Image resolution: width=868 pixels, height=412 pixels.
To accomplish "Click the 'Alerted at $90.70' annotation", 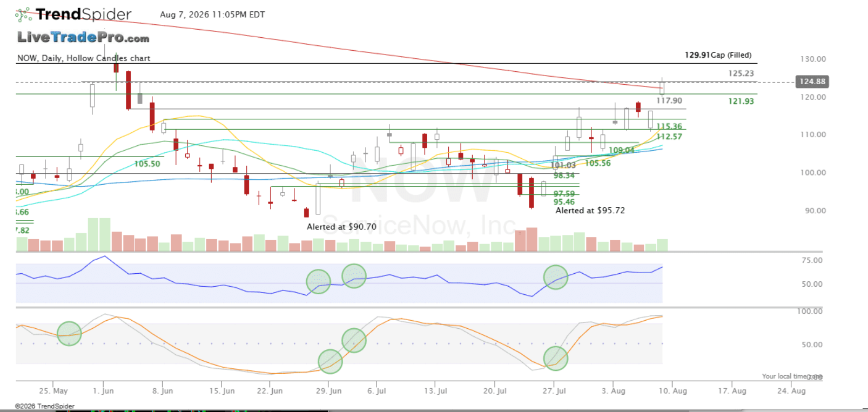I will (341, 227).
